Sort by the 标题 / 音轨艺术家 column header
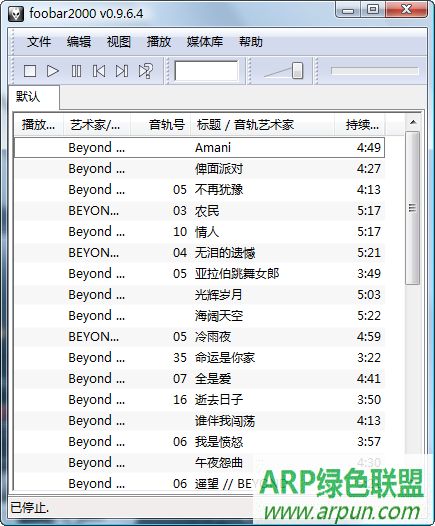The height and width of the screenshot is (526, 435). click(262, 125)
